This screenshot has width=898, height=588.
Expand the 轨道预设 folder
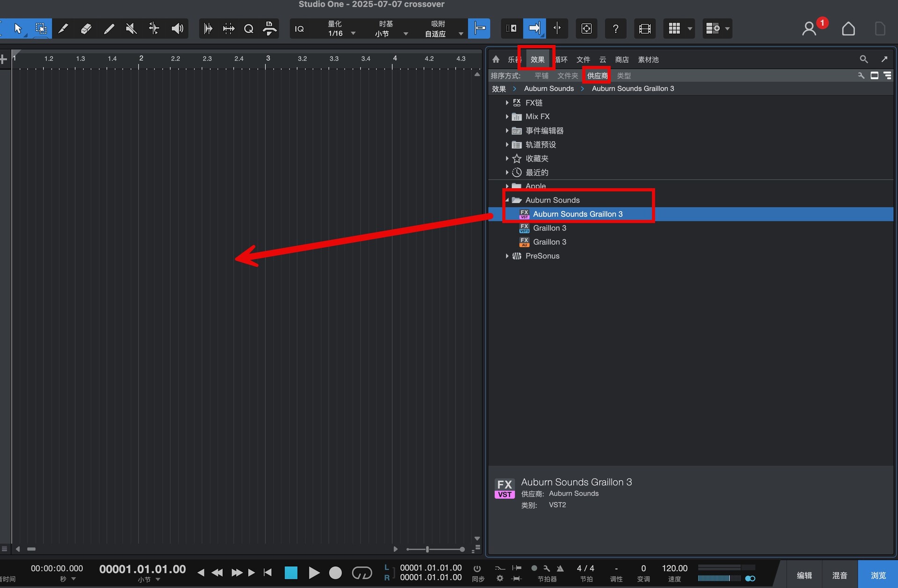pyautogui.click(x=507, y=144)
